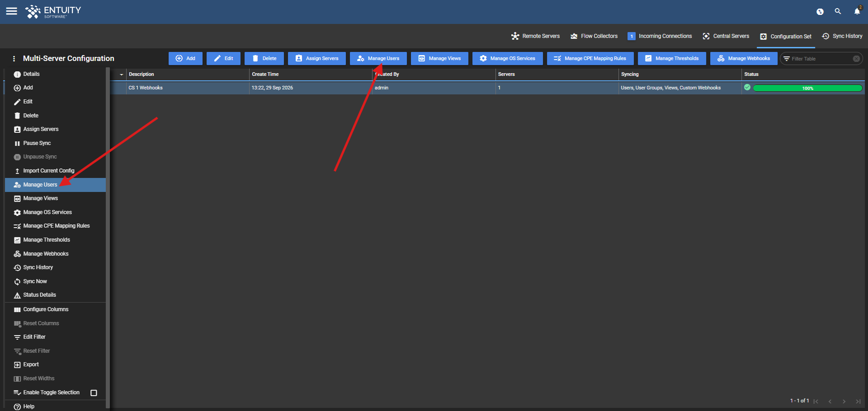868x411 pixels.
Task: Choose Pause Sync in side menu
Action: point(55,143)
